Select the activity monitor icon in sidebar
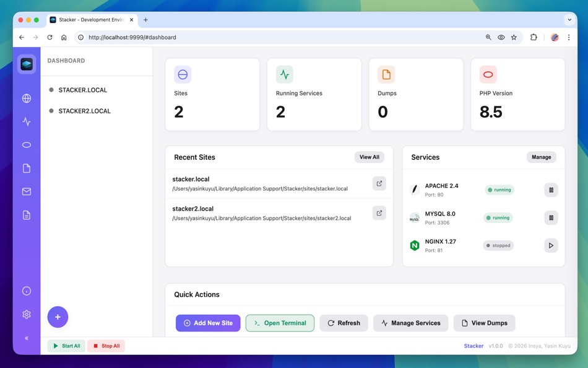This screenshot has width=588, height=368. point(26,121)
